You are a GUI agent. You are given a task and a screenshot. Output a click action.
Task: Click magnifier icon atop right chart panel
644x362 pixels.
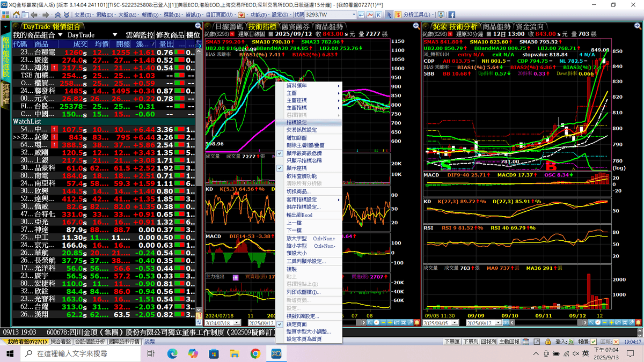click(638, 26)
